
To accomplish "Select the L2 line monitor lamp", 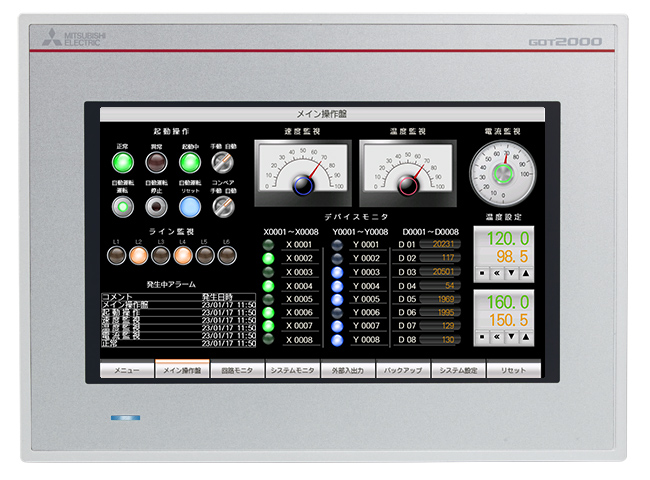I will click(138, 256).
